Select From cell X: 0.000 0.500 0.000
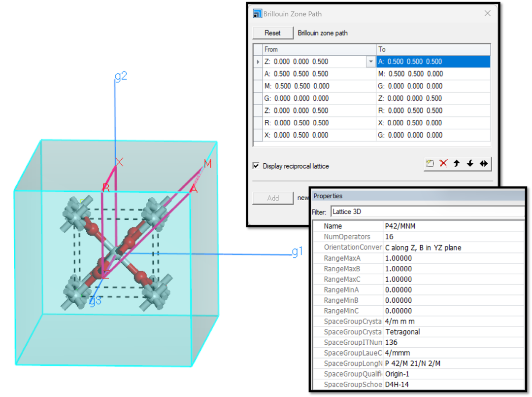The height and width of the screenshot is (397, 532). coord(320,135)
